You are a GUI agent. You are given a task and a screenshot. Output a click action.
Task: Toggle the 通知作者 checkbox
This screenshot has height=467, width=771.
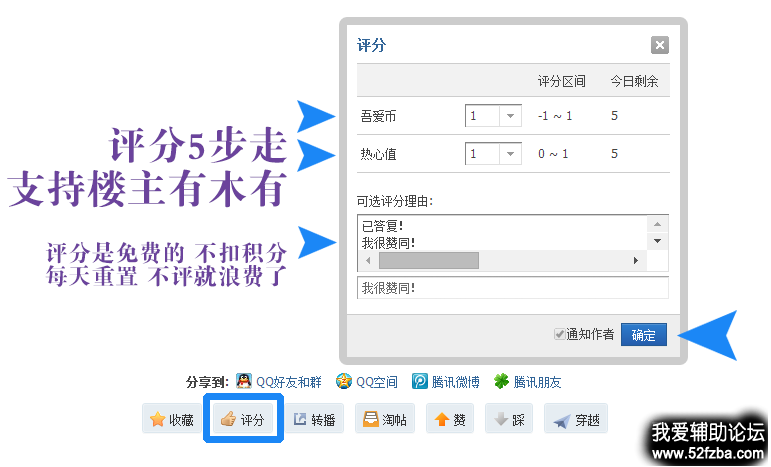click(559, 334)
